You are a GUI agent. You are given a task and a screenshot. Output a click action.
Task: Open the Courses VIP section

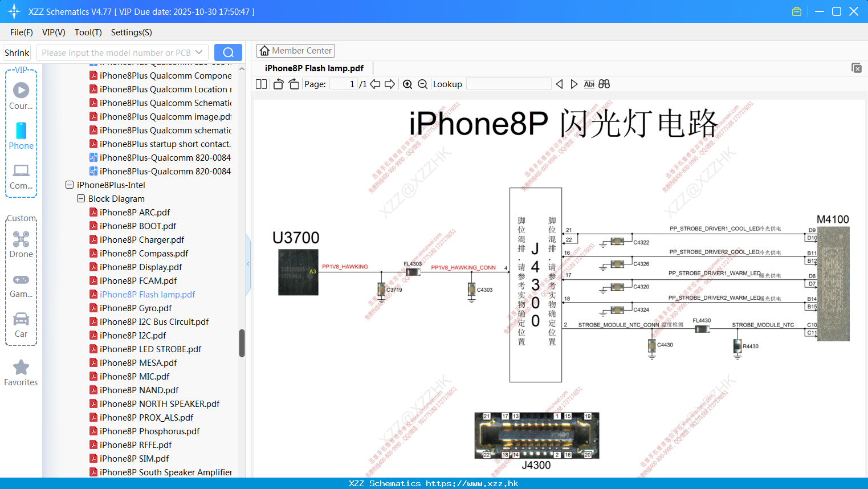click(21, 96)
